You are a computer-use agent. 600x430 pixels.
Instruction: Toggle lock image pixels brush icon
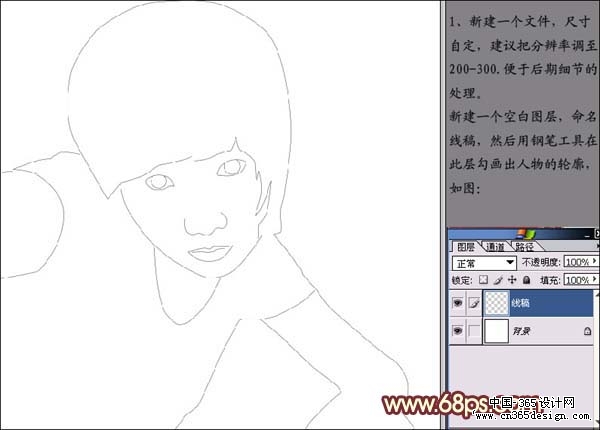point(498,280)
